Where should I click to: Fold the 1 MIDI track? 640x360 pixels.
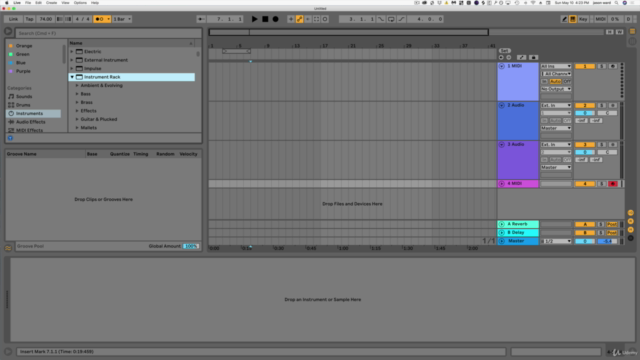[502, 66]
